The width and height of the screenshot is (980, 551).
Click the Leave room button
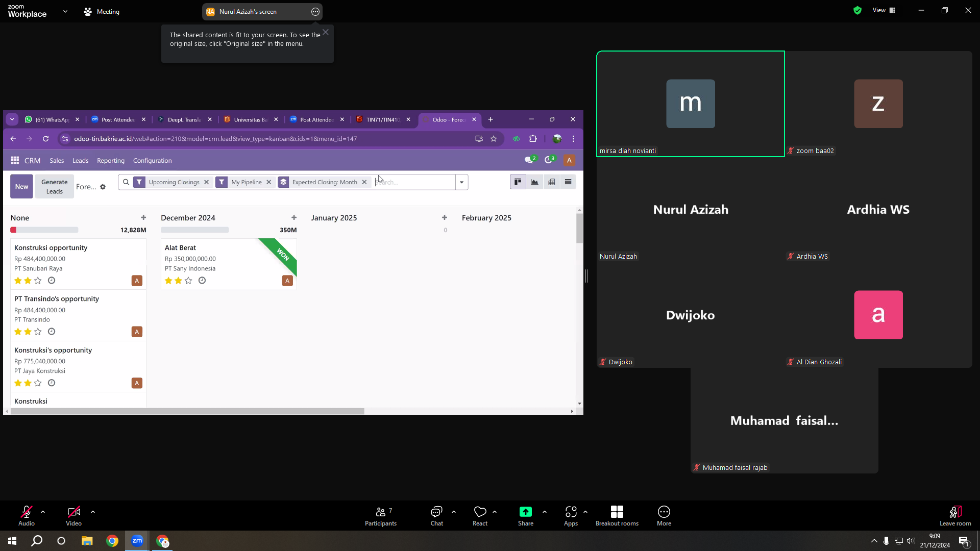955,515
